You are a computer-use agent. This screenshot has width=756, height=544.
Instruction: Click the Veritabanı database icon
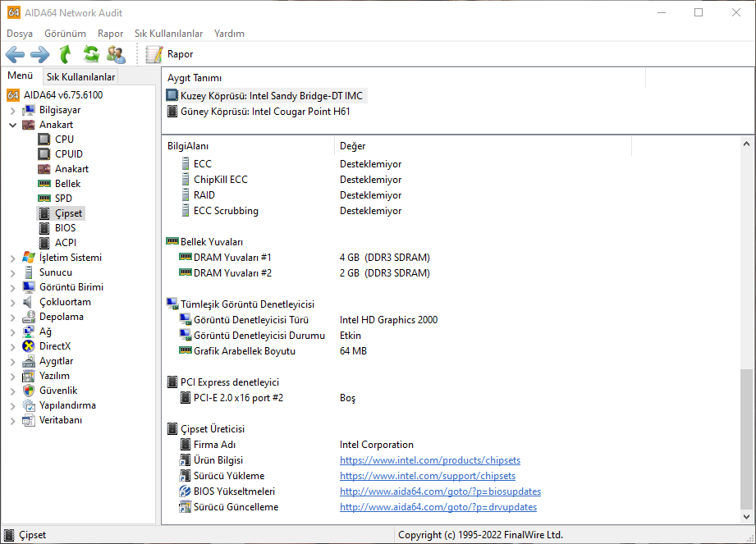(x=29, y=420)
